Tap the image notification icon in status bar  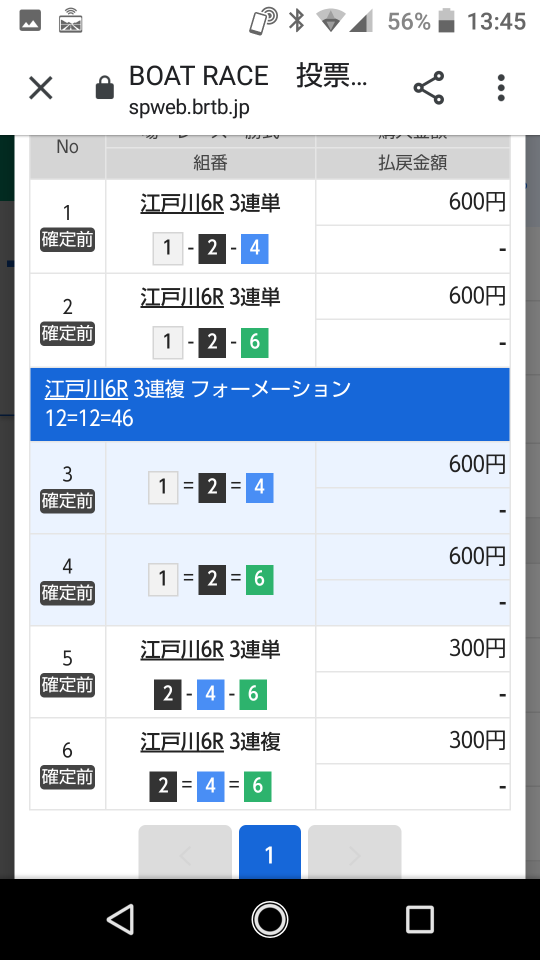(x=30, y=21)
